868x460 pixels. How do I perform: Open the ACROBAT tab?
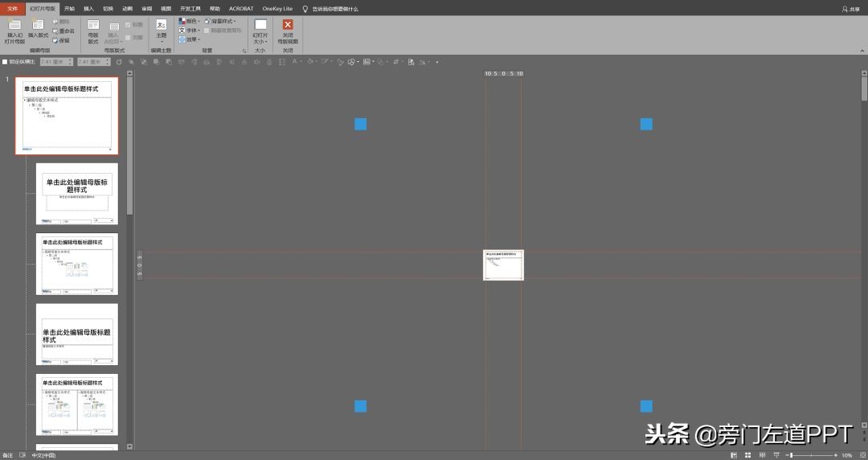pyautogui.click(x=241, y=8)
